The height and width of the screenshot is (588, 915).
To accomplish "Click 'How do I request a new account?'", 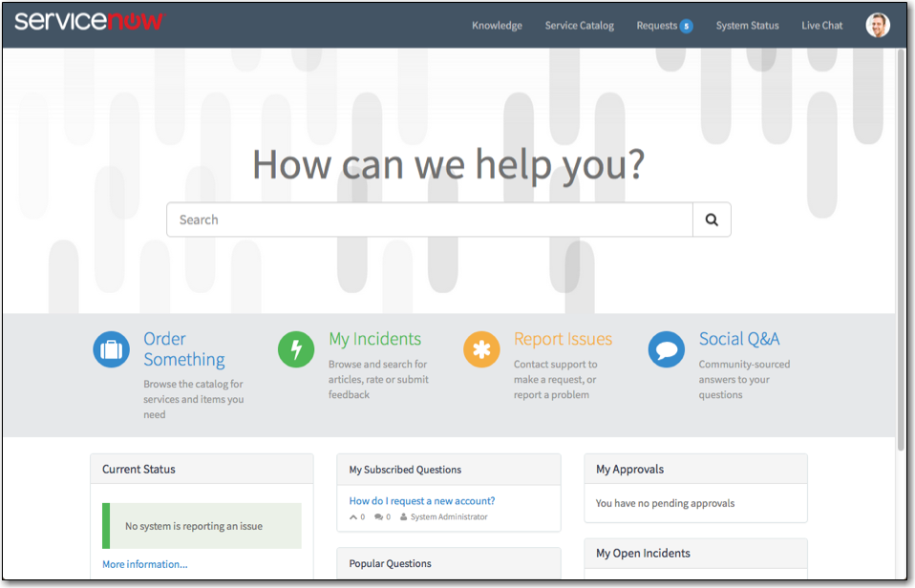I will (422, 500).
